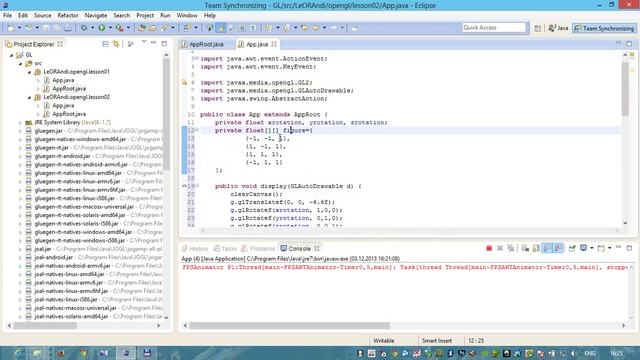
Task: Switch to the Problems tab
Action: [258, 249]
